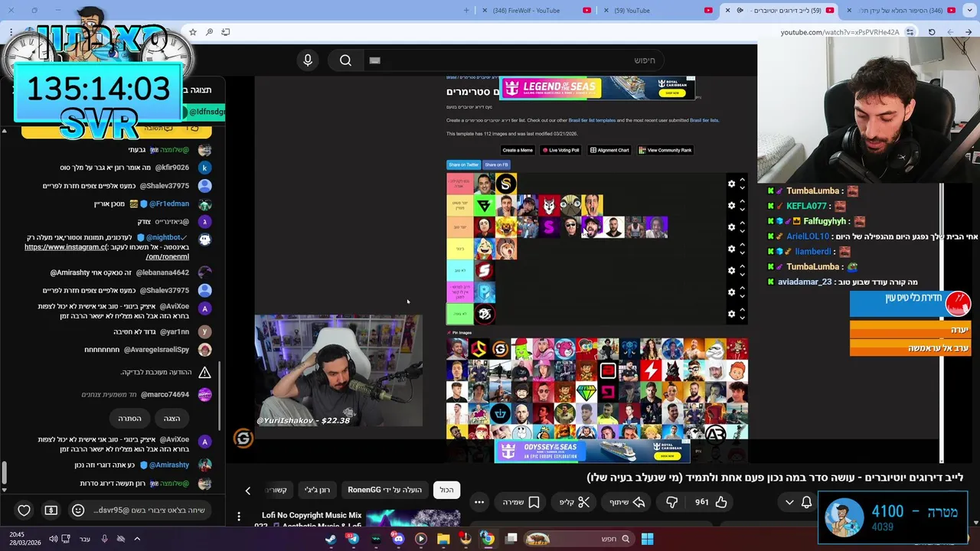Select the רונן ג'יג'י filter chip
980x551 pixels.
(317, 490)
